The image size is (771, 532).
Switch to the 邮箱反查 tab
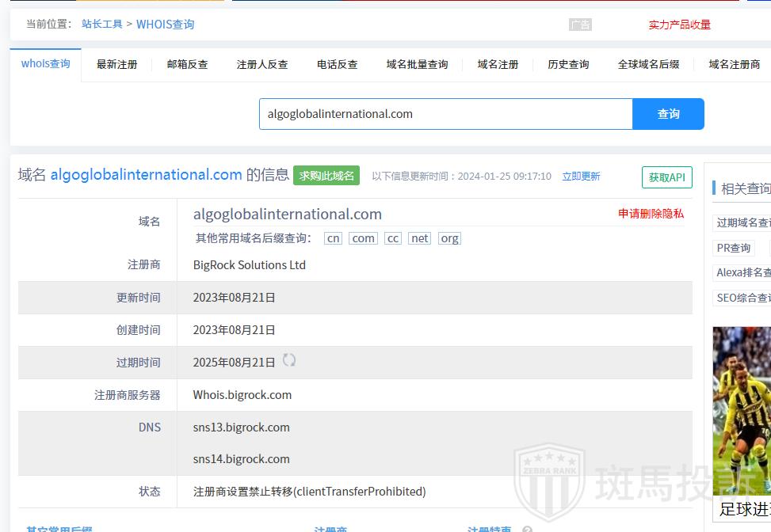[187, 64]
